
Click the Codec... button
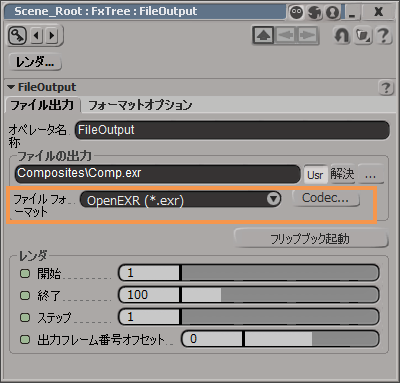pyautogui.click(x=325, y=198)
